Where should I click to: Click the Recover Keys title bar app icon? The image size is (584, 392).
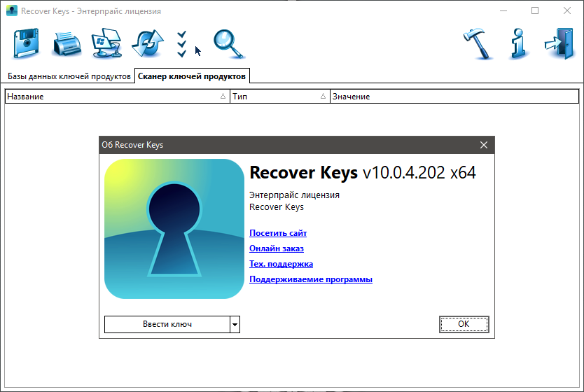(x=12, y=10)
